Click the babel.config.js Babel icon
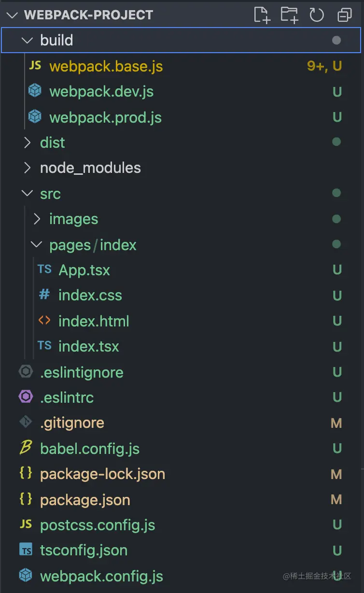The height and width of the screenshot is (593, 364). [26, 448]
